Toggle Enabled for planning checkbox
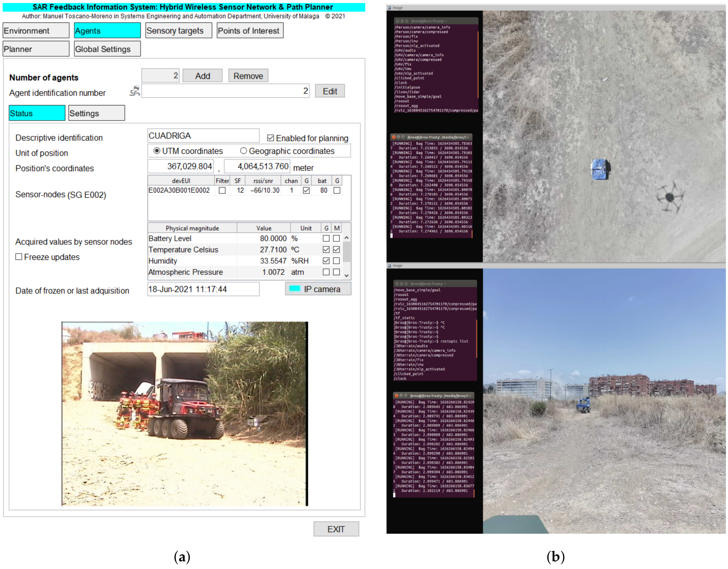This screenshot has width=728, height=569. [270, 138]
